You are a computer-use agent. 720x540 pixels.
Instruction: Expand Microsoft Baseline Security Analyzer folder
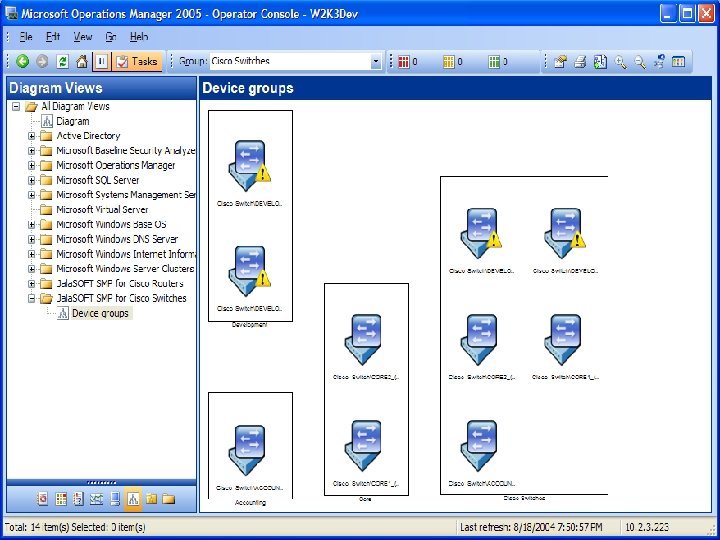click(x=31, y=151)
